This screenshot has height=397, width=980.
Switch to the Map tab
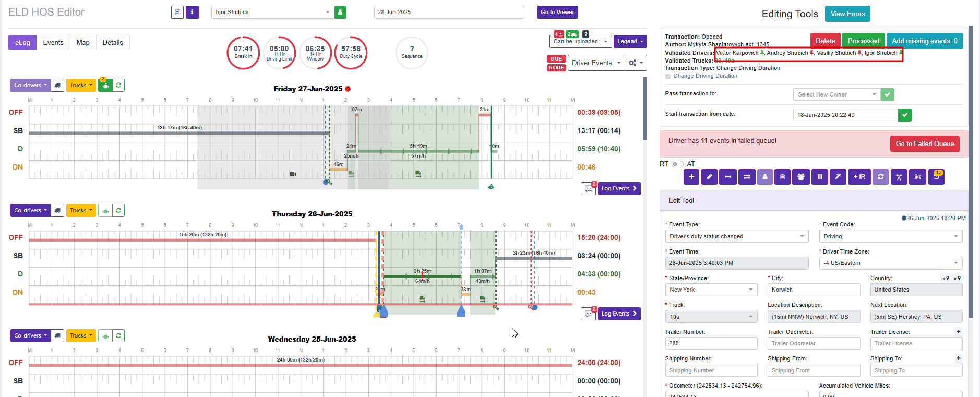[x=83, y=43]
